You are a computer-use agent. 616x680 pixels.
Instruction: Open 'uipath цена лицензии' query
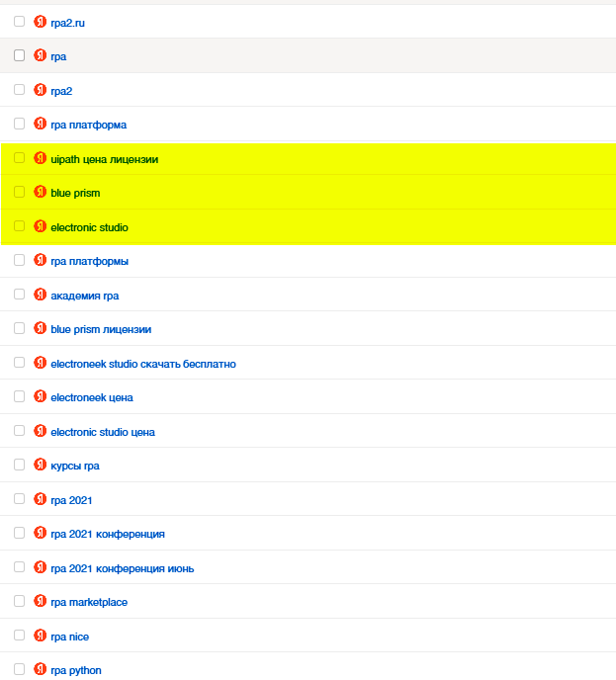(x=105, y=159)
